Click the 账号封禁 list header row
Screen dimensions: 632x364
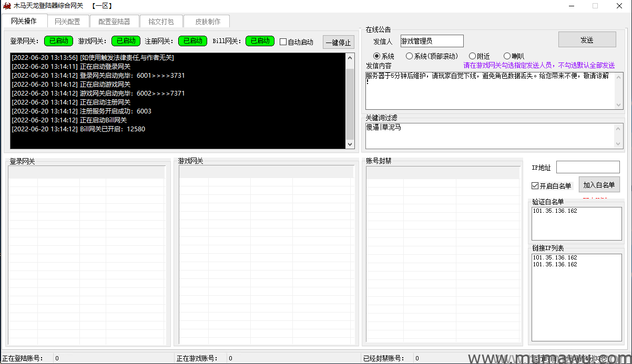[x=442, y=173]
